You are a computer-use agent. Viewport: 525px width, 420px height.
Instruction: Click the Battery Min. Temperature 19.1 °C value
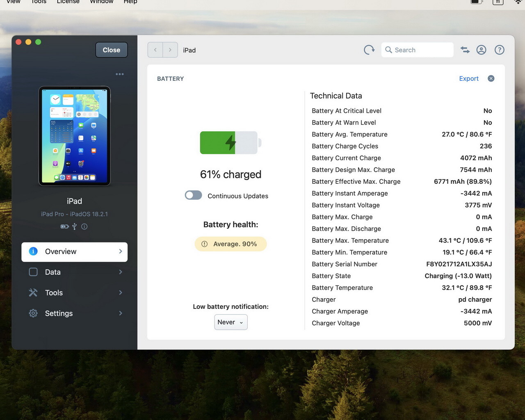467,252
